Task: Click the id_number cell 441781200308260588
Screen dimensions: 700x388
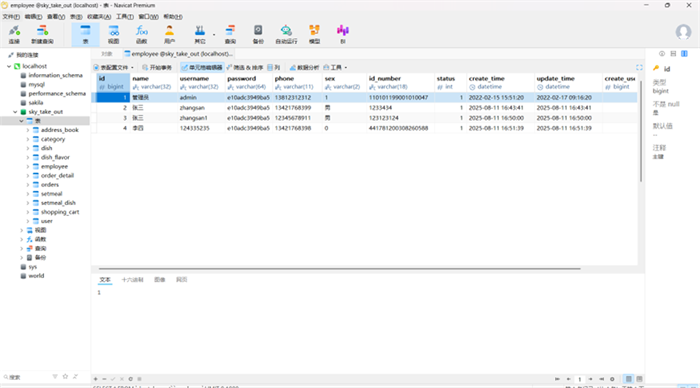Action: coord(400,128)
